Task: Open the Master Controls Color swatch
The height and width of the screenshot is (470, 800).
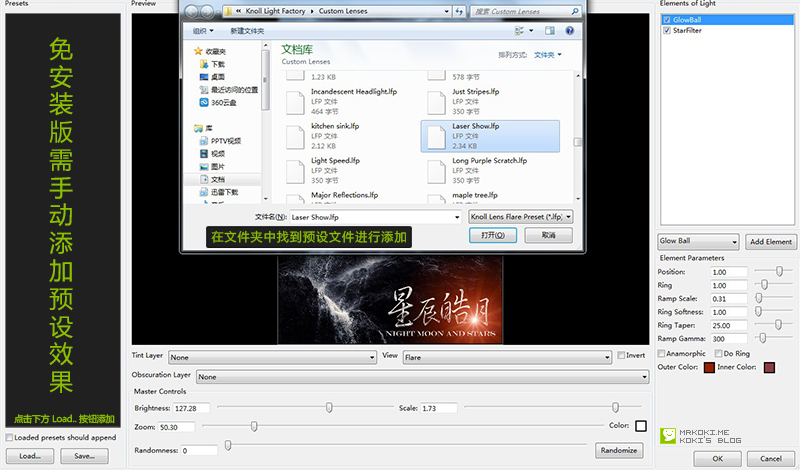Action: point(641,426)
